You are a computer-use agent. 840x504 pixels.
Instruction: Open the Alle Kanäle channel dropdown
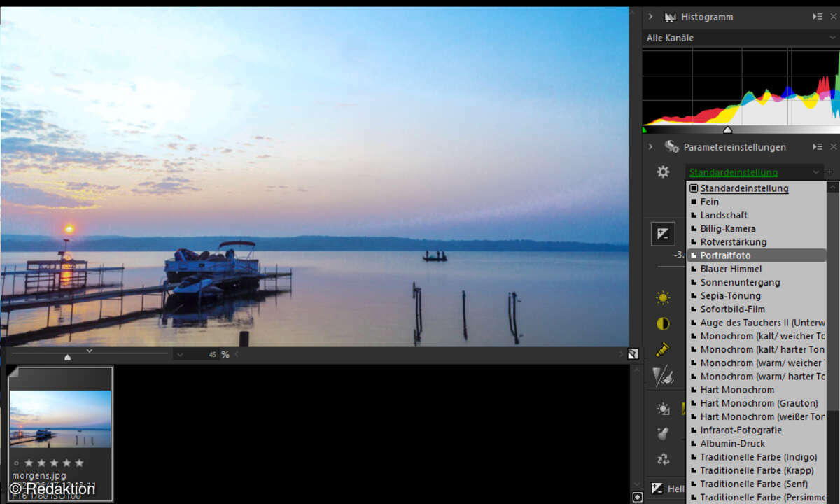741,38
